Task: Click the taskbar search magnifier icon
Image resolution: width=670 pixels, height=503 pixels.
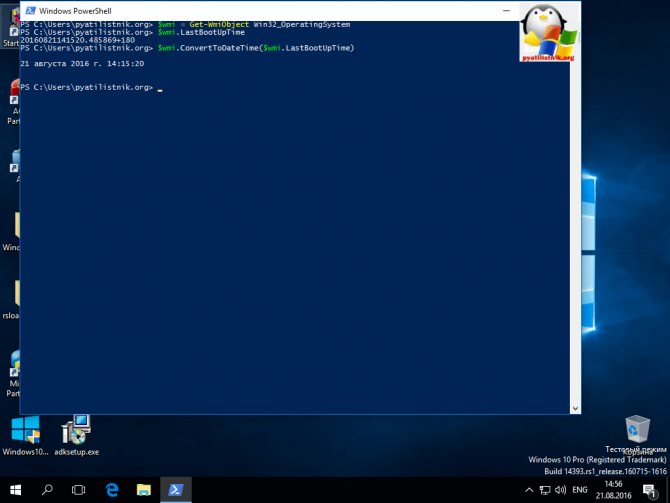Action: pos(47,490)
